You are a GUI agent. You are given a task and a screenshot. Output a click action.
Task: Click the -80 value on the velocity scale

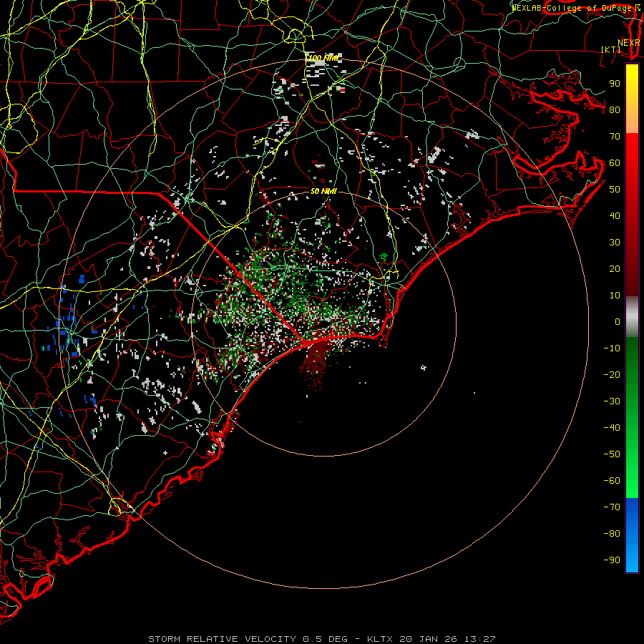tap(612, 534)
